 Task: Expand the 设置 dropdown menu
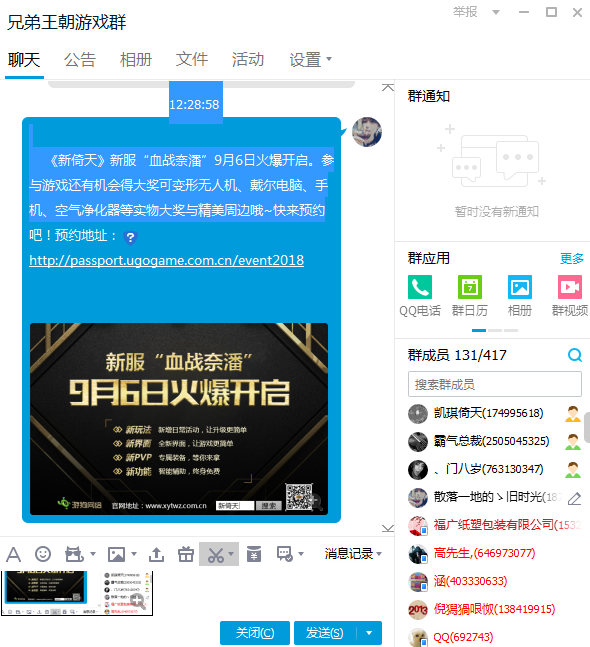click(310, 59)
